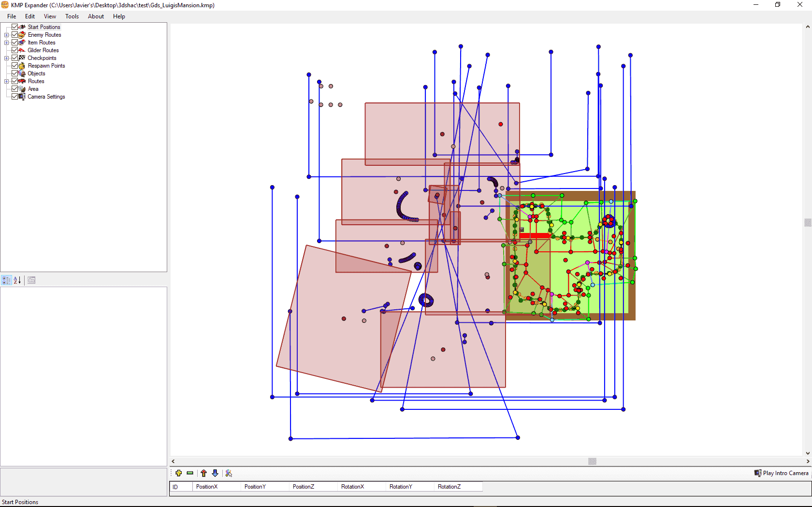Click the Play Intro Camera button
The image size is (812, 507).
click(781, 473)
